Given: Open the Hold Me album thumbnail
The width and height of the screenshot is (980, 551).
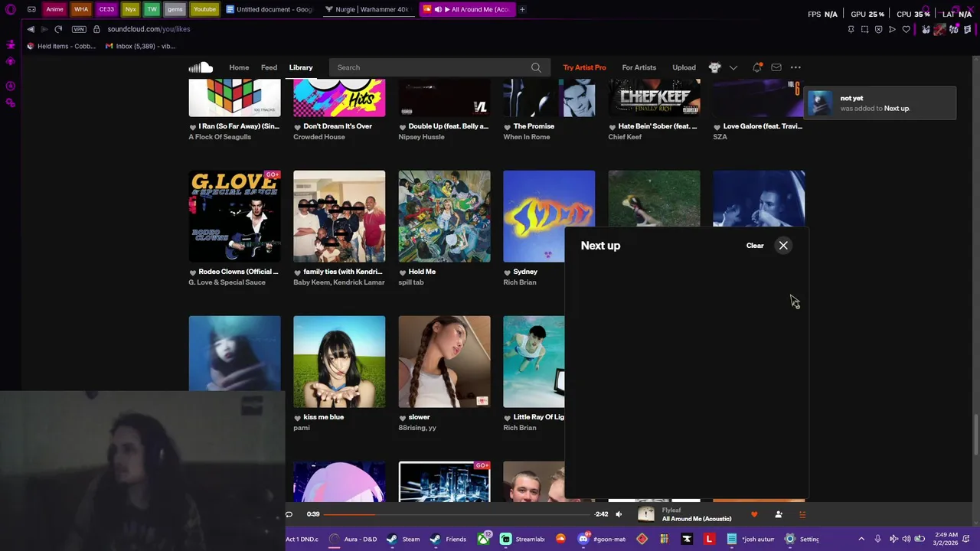Looking at the screenshot, I should pyautogui.click(x=444, y=216).
